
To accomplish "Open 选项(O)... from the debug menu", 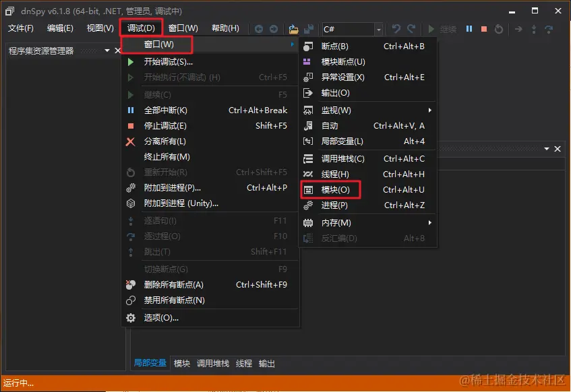I will click(210, 318).
